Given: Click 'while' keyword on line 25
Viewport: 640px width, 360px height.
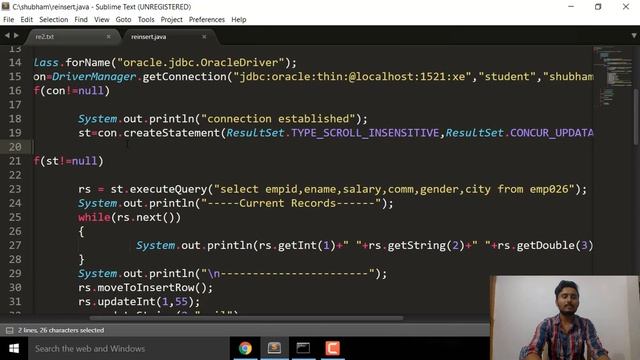Looking at the screenshot, I should 94,217.
